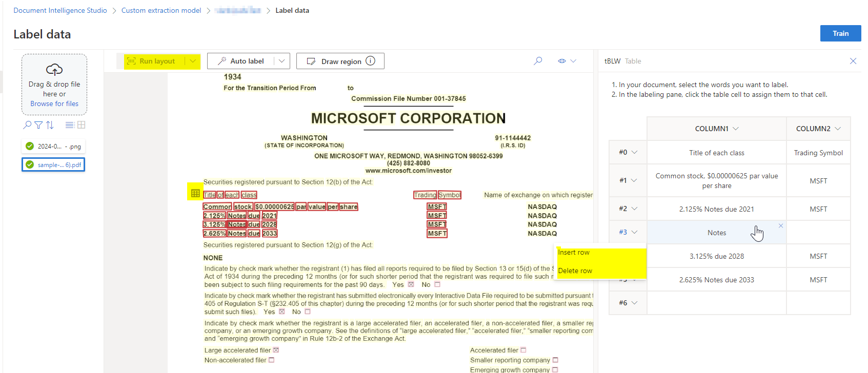Click green check status on sample pdf file

coord(30,164)
